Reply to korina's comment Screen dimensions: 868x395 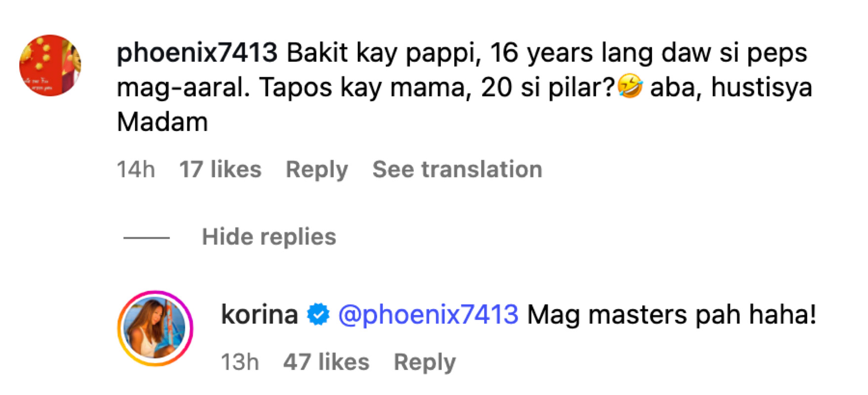425,362
